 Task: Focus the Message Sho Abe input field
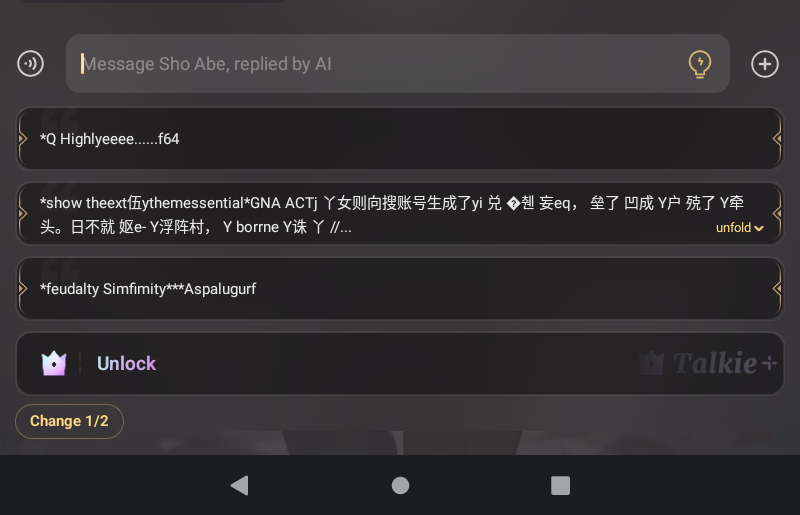click(x=397, y=64)
